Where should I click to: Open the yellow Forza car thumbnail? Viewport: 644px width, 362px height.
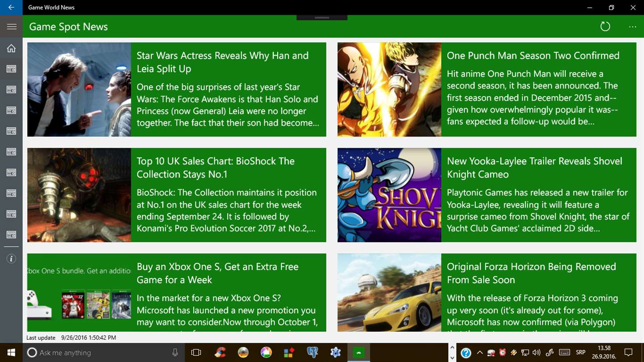pos(389,292)
